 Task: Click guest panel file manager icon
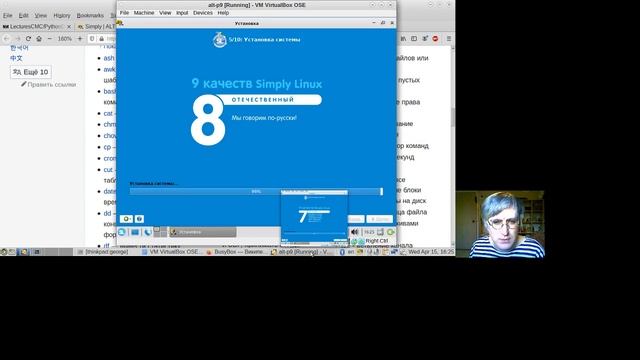135,232
